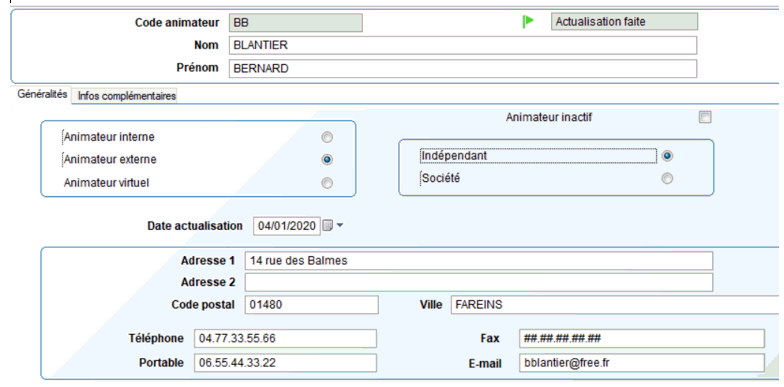Image resolution: width=784 pixels, height=387 pixels.
Task: Click the Code animateur label
Action: pos(177,22)
